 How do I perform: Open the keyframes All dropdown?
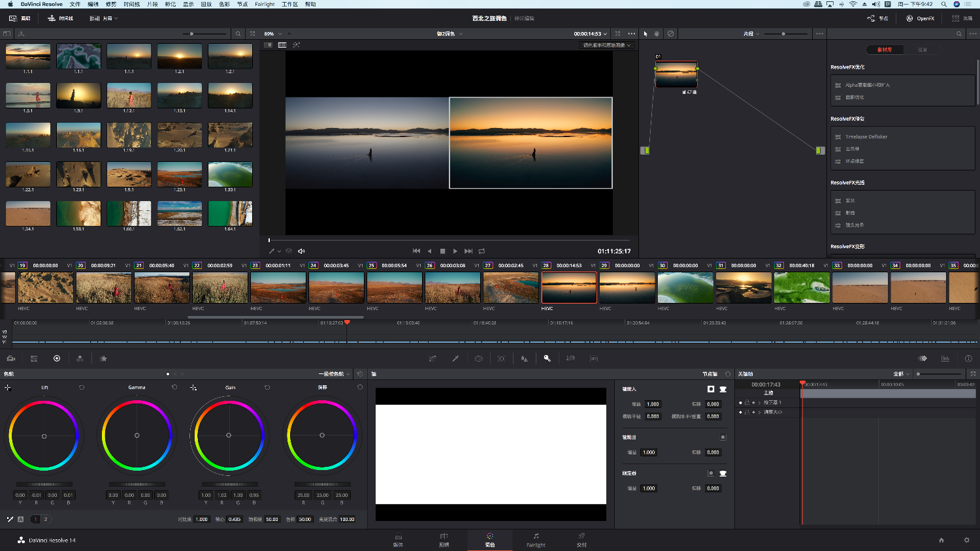902,374
